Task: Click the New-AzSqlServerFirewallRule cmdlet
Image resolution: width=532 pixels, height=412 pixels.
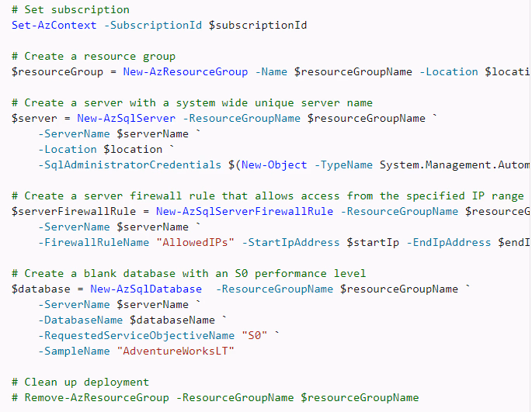Action: pyautogui.click(x=245, y=211)
